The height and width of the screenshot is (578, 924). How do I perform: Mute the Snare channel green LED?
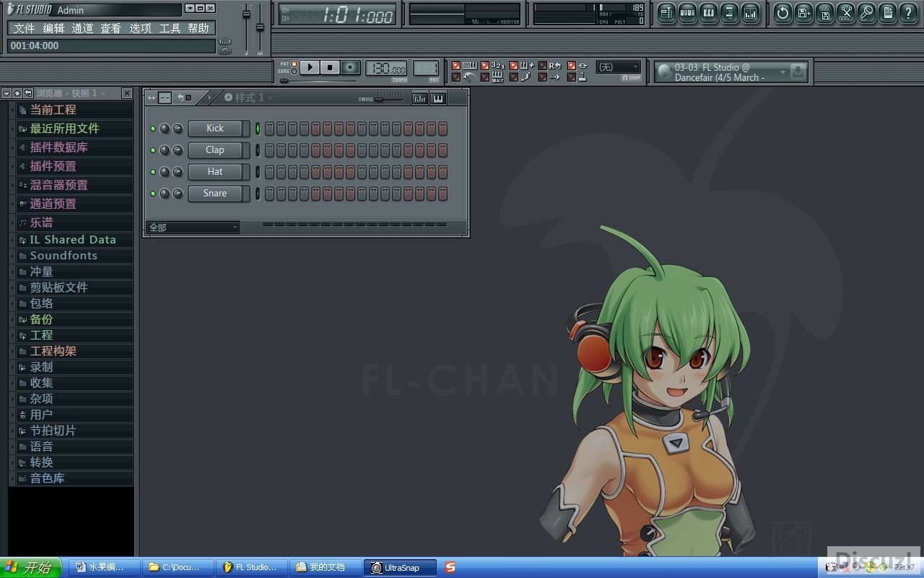pyautogui.click(x=153, y=194)
